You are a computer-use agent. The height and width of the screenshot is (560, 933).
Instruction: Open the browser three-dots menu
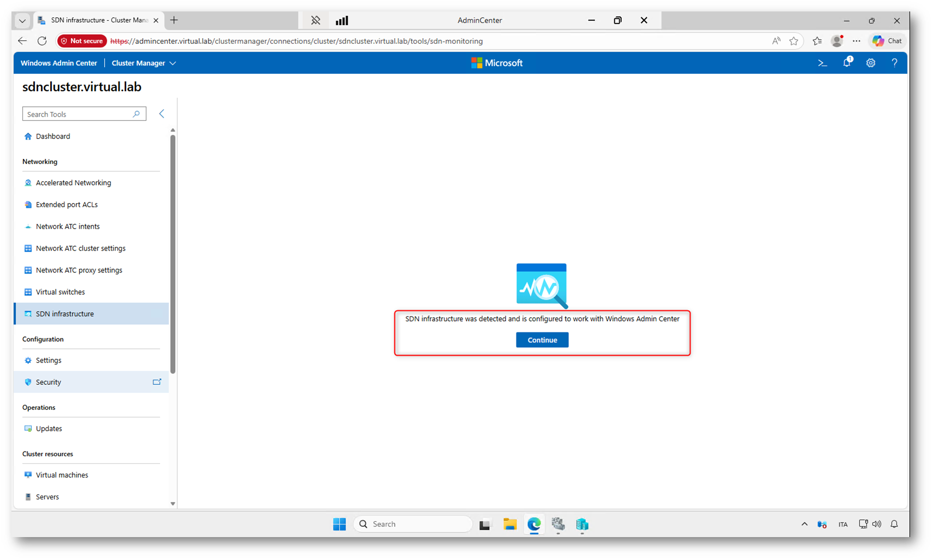pos(857,41)
